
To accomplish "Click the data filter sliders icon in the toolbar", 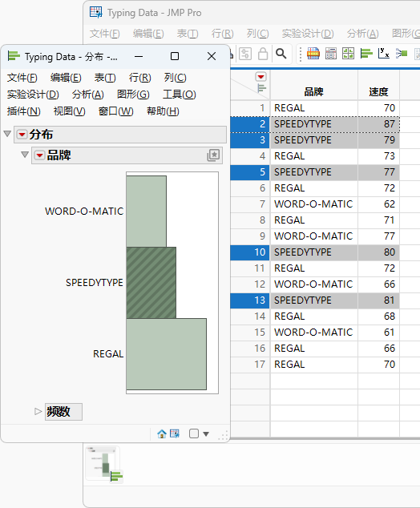I will (x=245, y=54).
